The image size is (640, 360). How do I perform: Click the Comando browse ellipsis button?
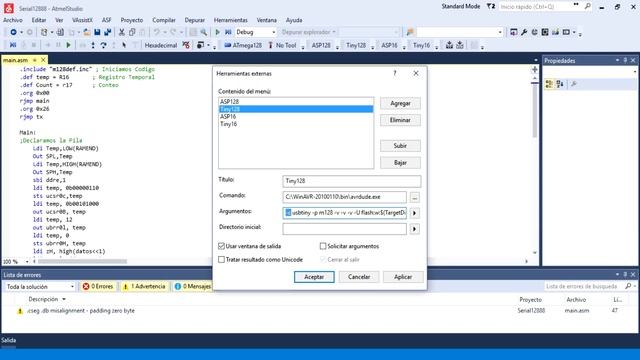414,197
